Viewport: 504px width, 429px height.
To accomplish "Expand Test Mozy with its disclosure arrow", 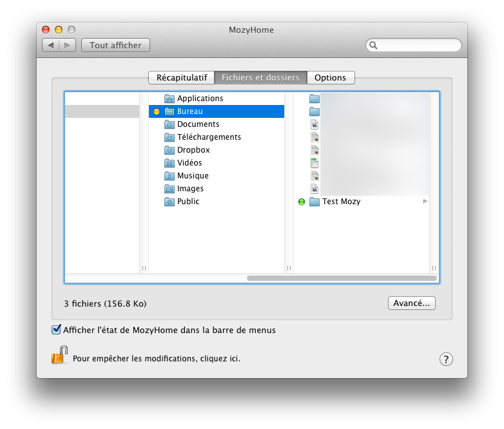I will pos(425,202).
